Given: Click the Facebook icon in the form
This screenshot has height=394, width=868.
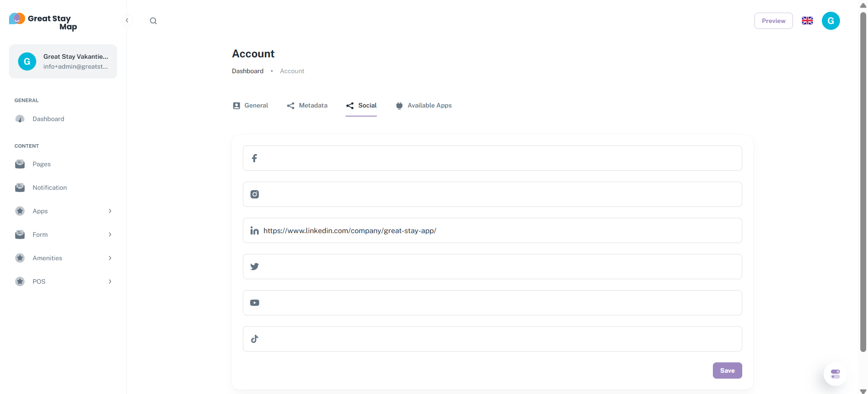Looking at the screenshot, I should click(x=255, y=158).
